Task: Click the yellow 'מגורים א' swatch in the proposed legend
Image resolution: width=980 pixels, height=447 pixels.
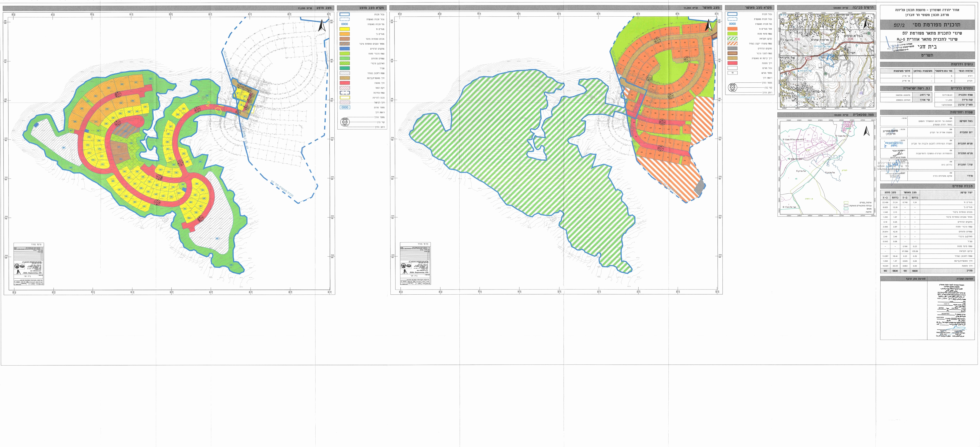Action: [345, 29]
